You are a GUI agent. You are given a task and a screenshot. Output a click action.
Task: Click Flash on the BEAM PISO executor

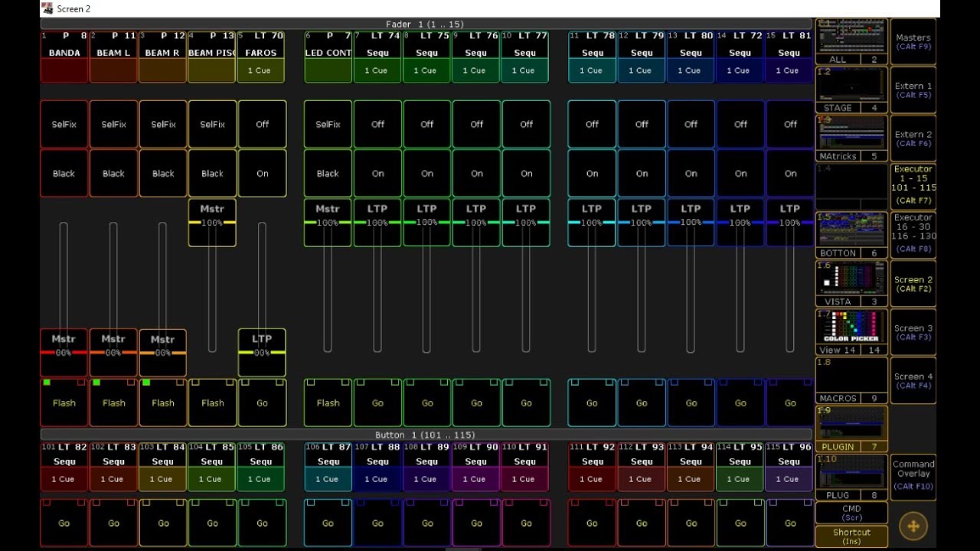[212, 403]
